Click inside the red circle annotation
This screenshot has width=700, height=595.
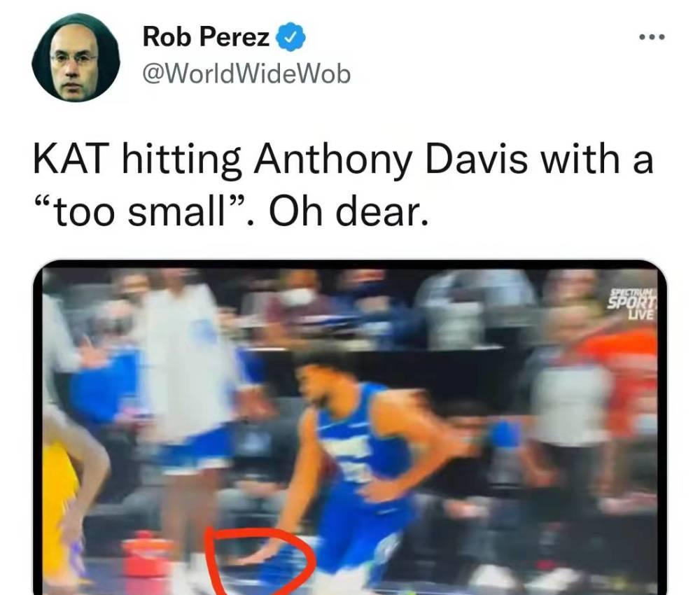click(x=261, y=559)
